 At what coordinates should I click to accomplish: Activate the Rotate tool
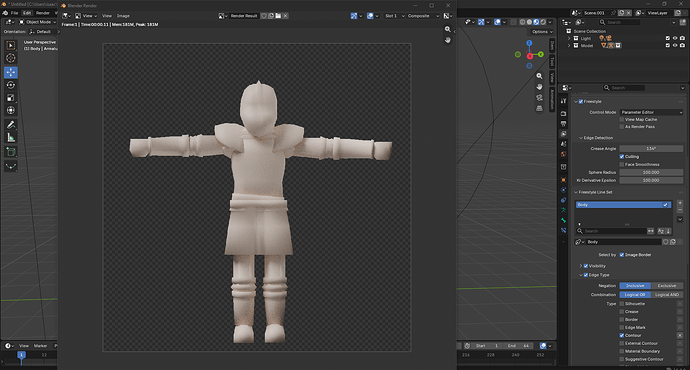pyautogui.click(x=11, y=85)
